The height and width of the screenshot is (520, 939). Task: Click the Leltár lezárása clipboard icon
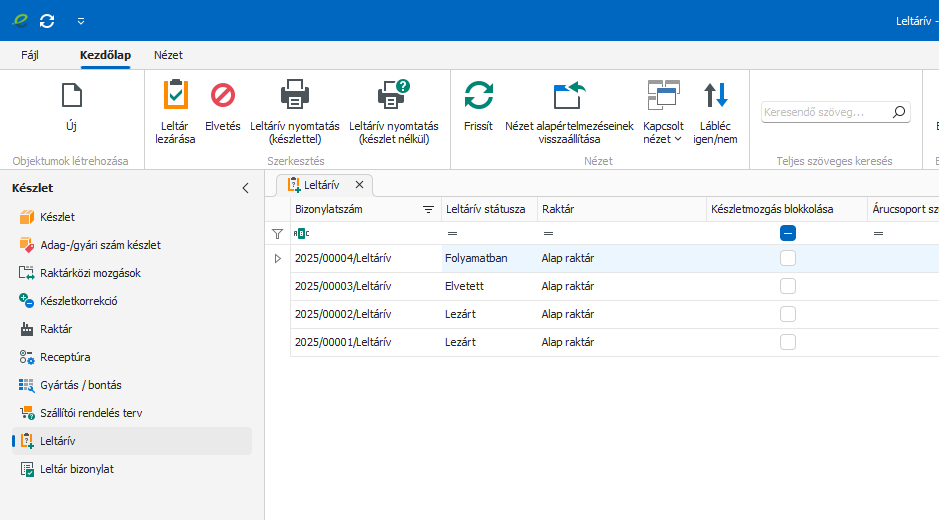pyautogui.click(x=175, y=96)
